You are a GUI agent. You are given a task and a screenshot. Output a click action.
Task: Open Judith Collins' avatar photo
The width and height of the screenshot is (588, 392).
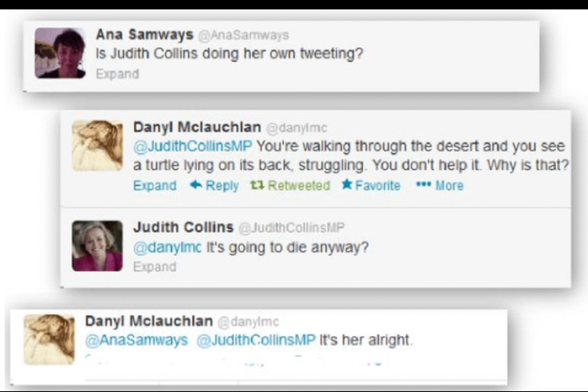[97, 245]
